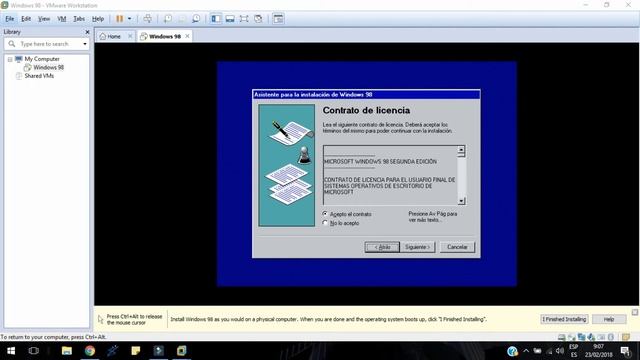Viewport: 640px width, 360px height.
Task: Open the snapshot manager
Action: [196, 19]
